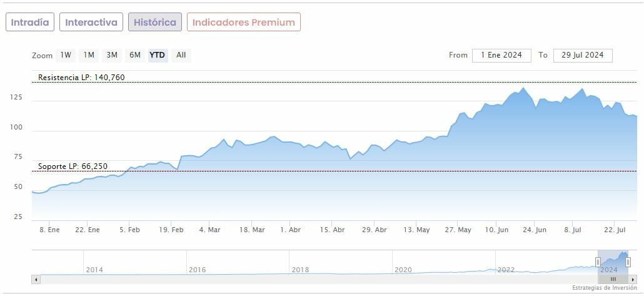
Task: Click the From date field
Action: (501, 55)
